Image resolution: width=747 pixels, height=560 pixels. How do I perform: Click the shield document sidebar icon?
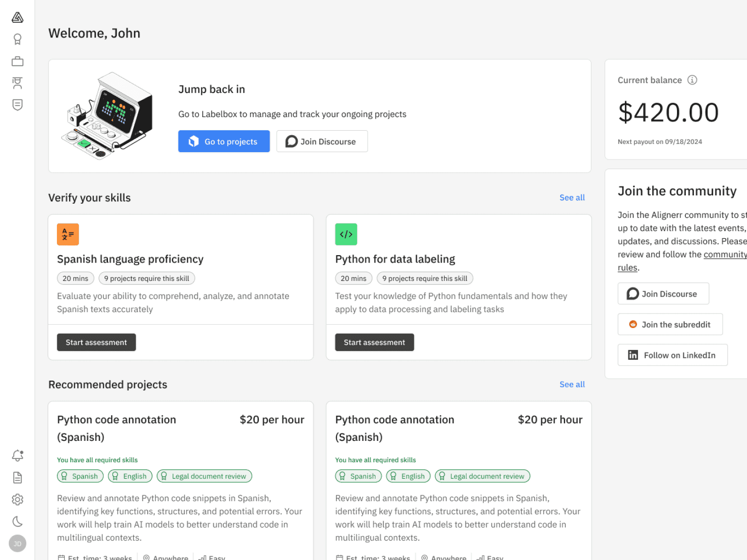click(x=18, y=105)
